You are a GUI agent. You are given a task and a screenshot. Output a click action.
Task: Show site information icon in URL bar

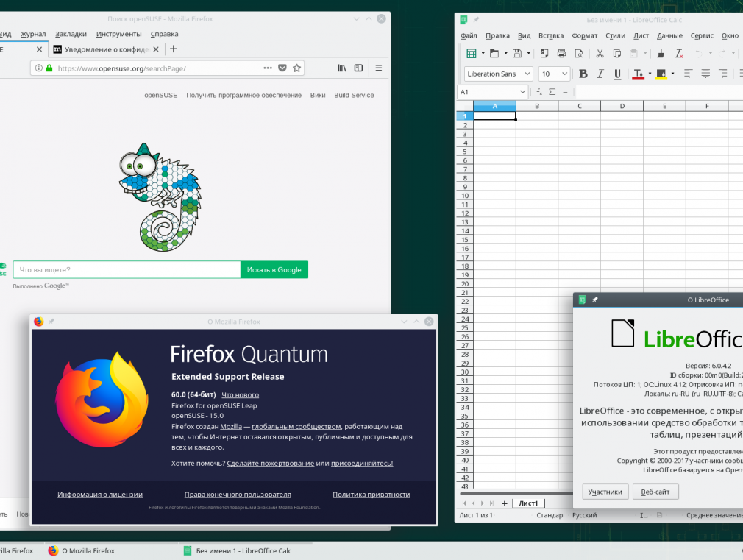pyautogui.click(x=39, y=68)
